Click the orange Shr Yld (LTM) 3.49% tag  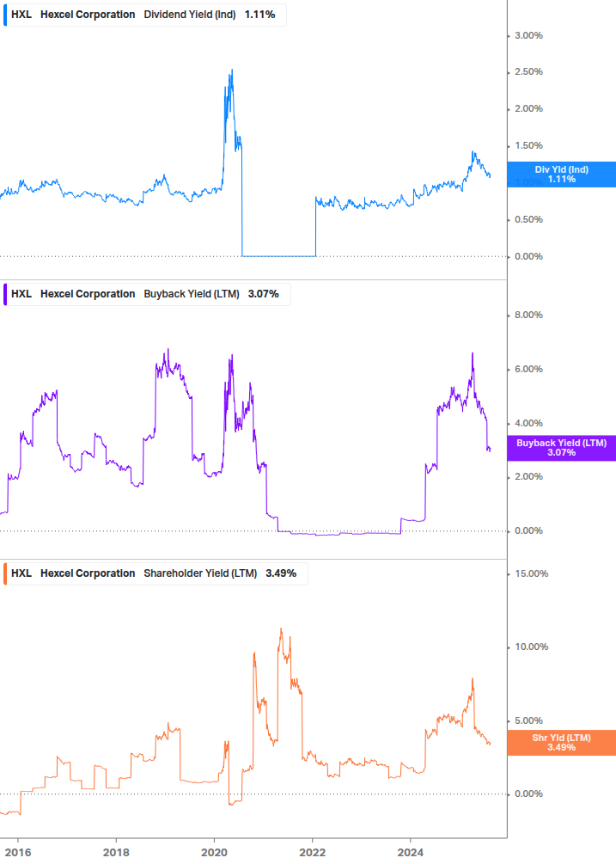pyautogui.click(x=562, y=742)
